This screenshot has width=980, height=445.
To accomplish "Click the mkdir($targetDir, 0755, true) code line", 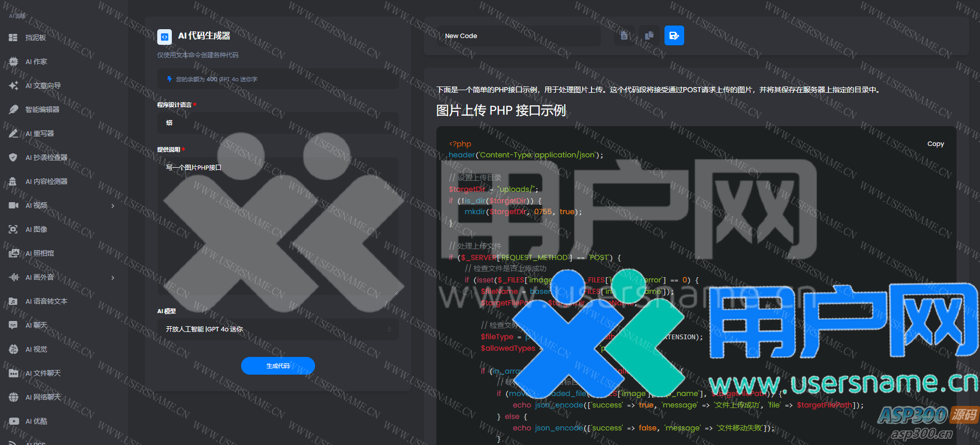I will [523, 212].
